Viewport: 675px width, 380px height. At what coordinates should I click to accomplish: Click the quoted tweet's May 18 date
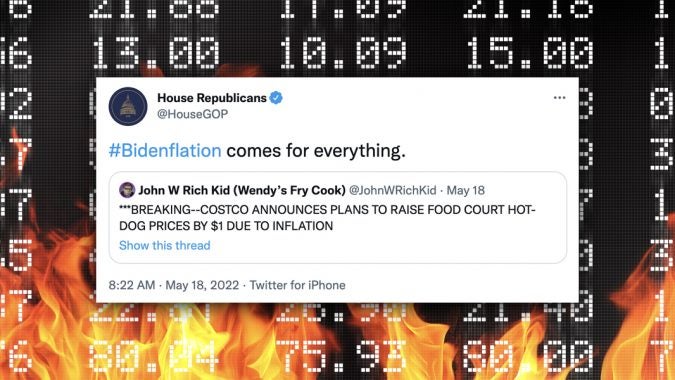pyautogui.click(x=465, y=190)
